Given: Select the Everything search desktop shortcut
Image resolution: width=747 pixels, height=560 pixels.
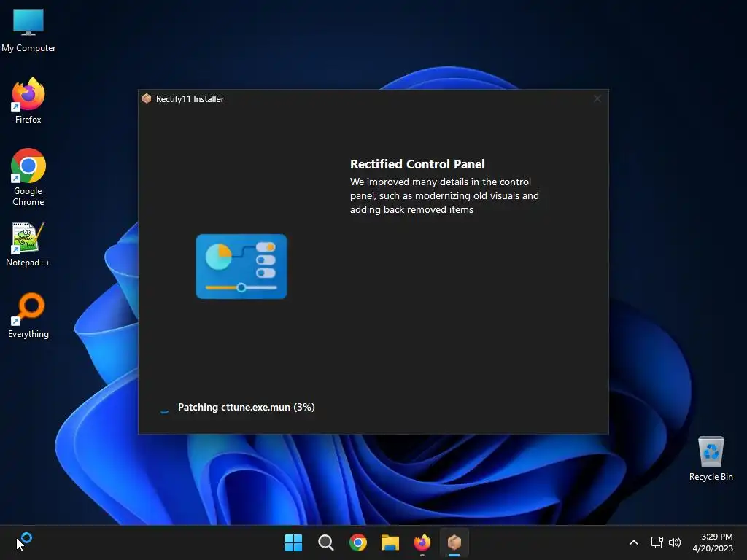Looking at the screenshot, I should 28,315.
